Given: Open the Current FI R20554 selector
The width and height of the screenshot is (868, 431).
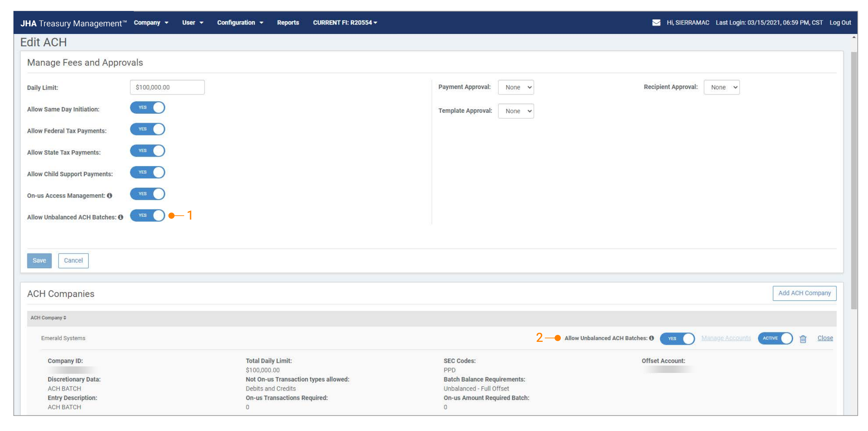Looking at the screenshot, I should 345,23.
